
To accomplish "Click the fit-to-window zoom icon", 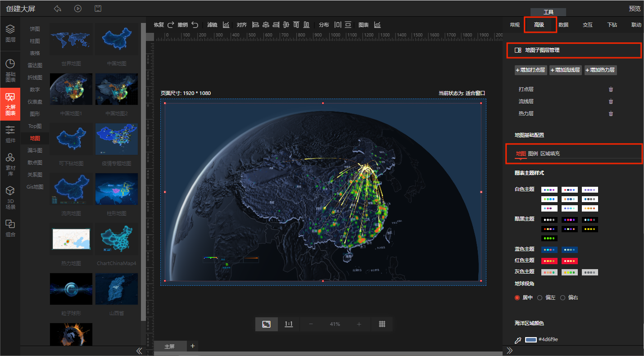I will (x=267, y=324).
